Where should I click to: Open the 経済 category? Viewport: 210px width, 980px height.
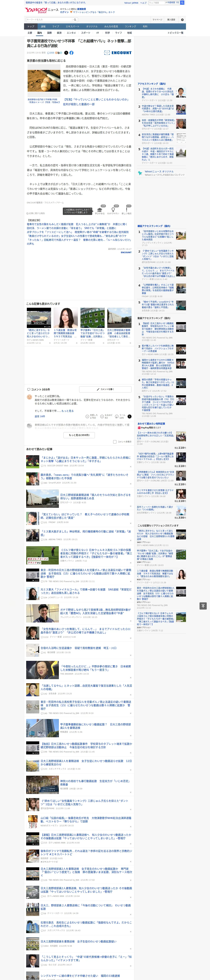[x=59, y=33]
